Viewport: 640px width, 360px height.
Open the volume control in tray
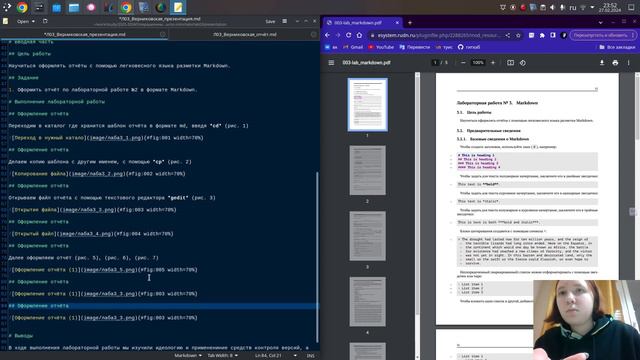[x=552, y=7]
